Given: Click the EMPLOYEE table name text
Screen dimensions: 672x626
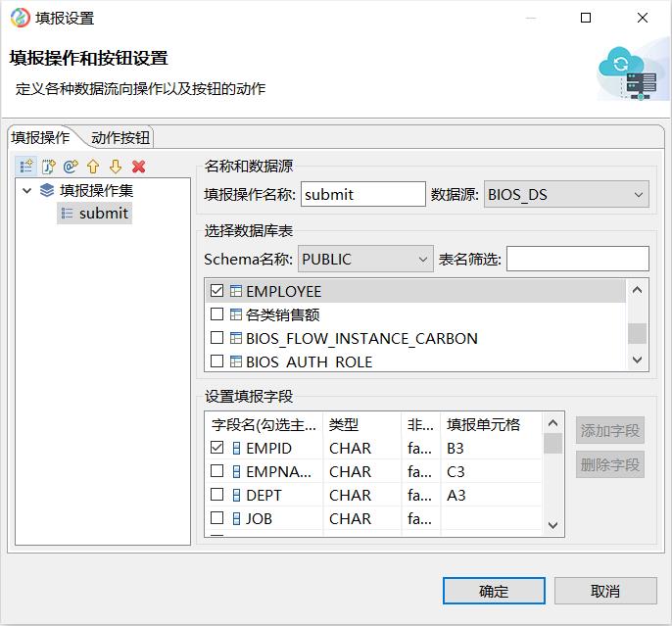Looking at the screenshot, I should pos(284,291).
